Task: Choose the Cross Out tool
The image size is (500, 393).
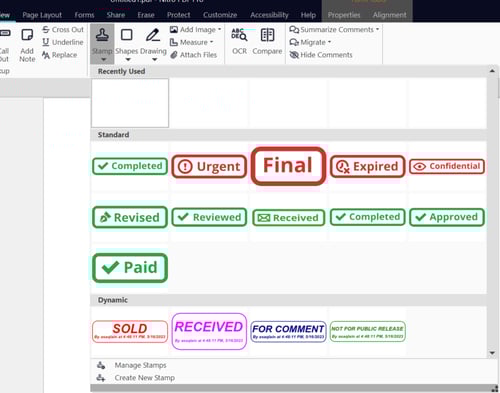Action: (63, 30)
